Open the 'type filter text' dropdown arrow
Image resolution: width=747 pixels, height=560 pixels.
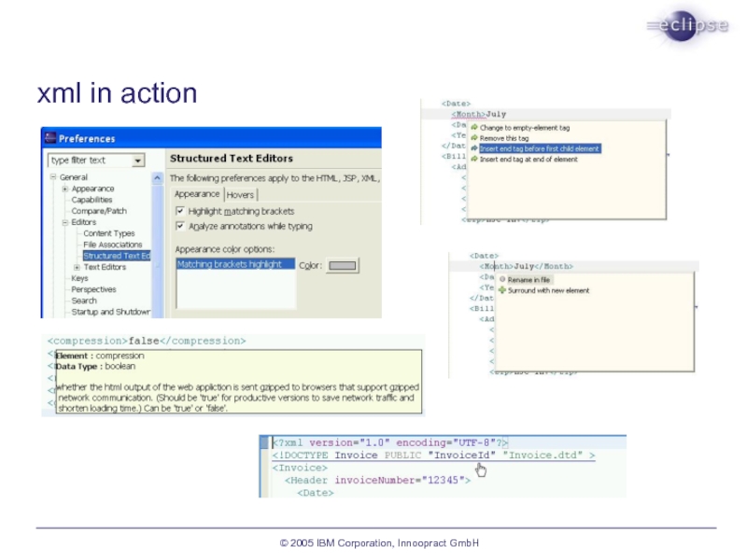pos(138,161)
